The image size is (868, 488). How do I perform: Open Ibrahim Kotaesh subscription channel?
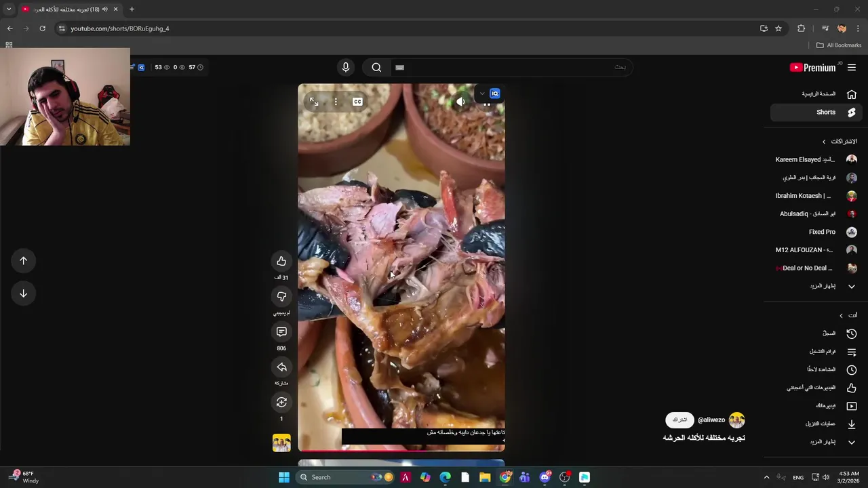coord(816,196)
